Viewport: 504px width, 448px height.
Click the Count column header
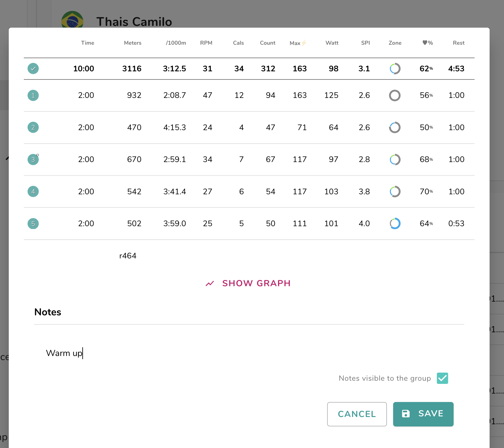point(268,43)
